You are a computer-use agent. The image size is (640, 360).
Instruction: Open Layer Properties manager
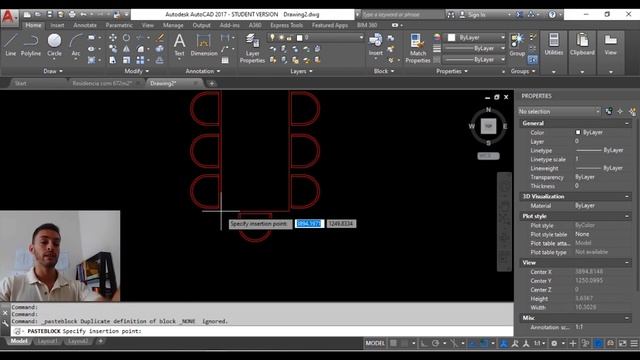coord(252,48)
